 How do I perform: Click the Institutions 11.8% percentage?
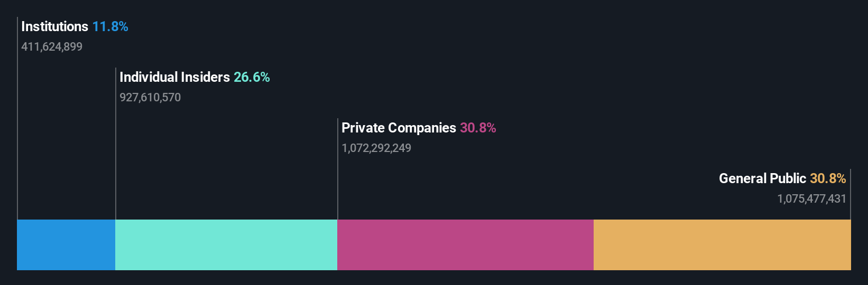click(110, 26)
